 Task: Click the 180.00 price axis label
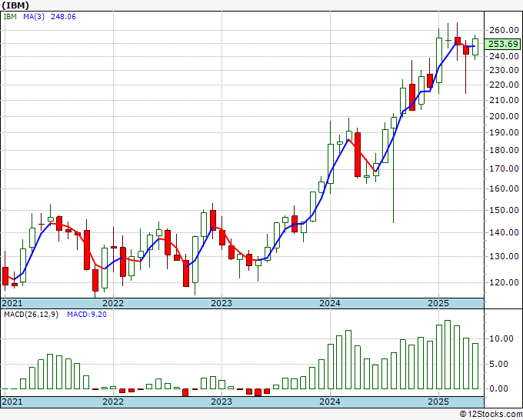pos(504,150)
